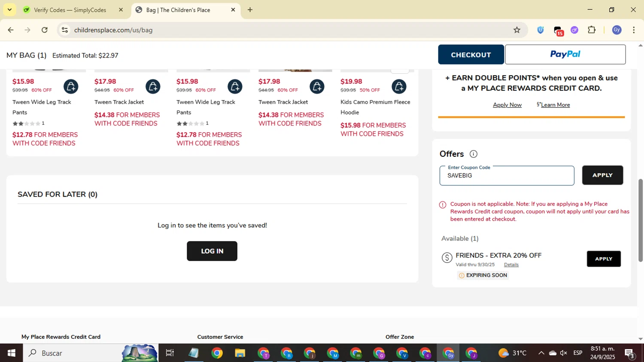Open the Windows Start menu
Viewport: 644px width, 362px height.
click(x=12, y=353)
